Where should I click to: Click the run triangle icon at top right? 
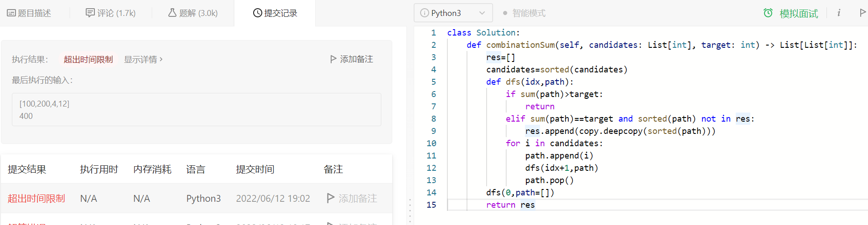(863, 13)
